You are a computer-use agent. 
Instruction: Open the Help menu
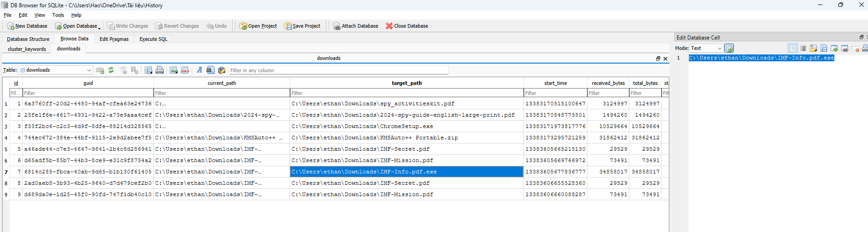pos(76,15)
